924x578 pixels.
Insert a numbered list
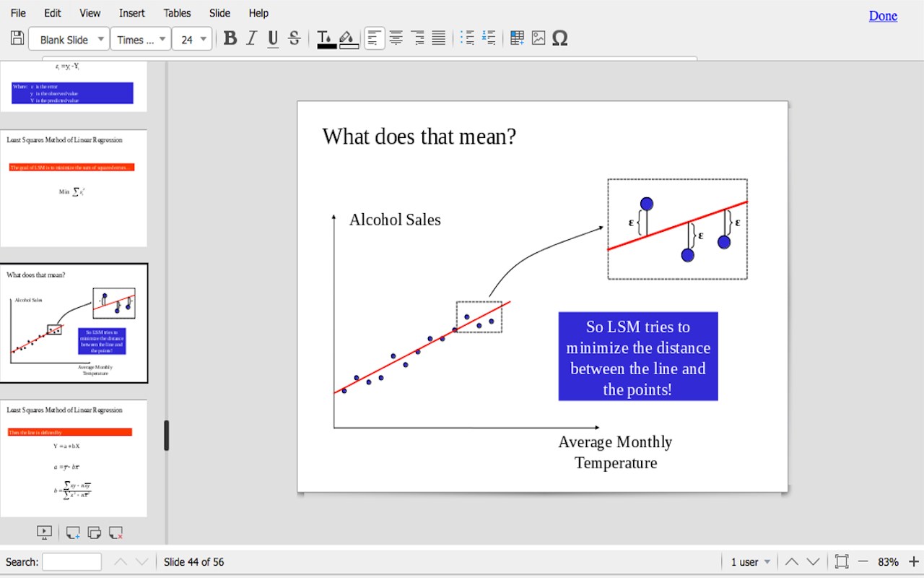(x=489, y=38)
